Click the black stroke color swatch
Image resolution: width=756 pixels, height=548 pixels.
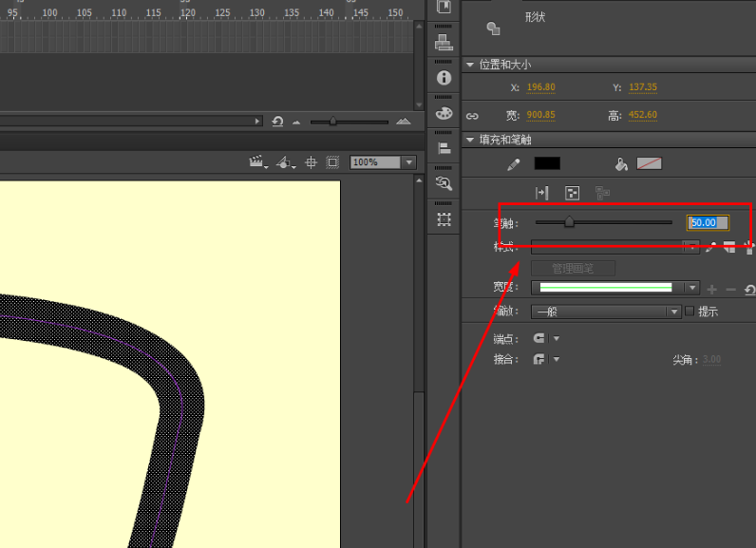[547, 164]
